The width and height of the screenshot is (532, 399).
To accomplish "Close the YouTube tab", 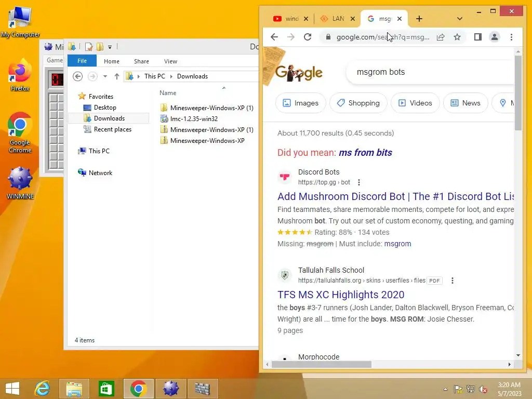I will (305, 19).
